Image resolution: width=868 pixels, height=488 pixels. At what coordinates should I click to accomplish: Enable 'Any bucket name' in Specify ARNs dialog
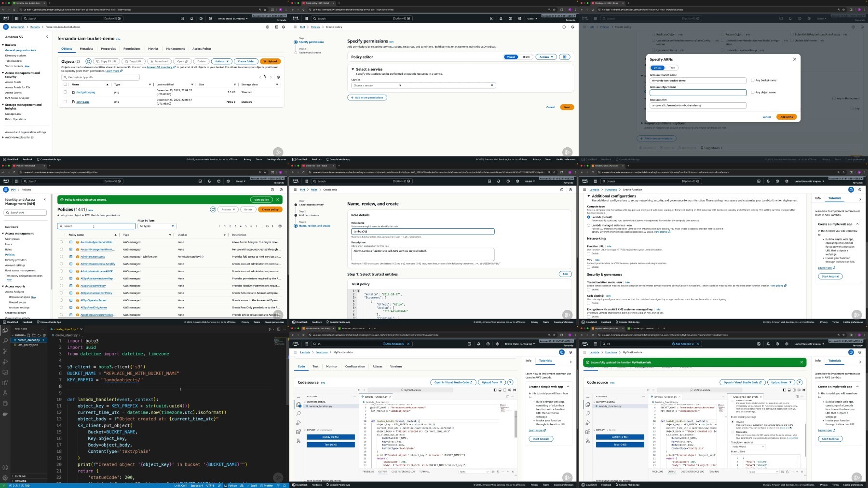752,80
